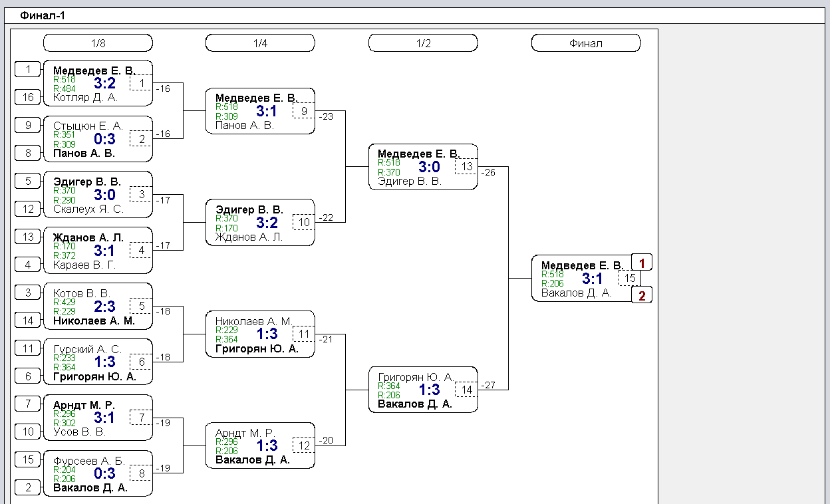This screenshot has width=830, height=504.
Task: Click score 2:3 of Котов–Николаев match
Action: (x=104, y=307)
